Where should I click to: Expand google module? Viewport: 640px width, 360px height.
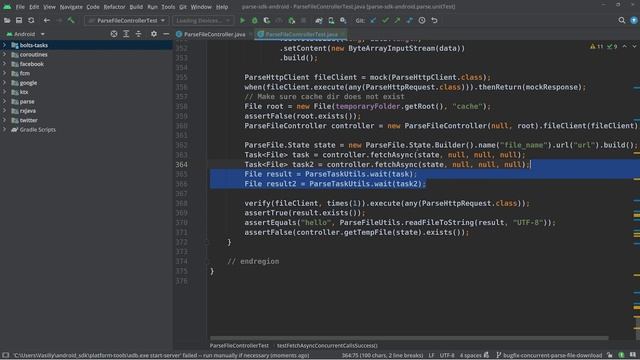pyautogui.click(x=4, y=83)
